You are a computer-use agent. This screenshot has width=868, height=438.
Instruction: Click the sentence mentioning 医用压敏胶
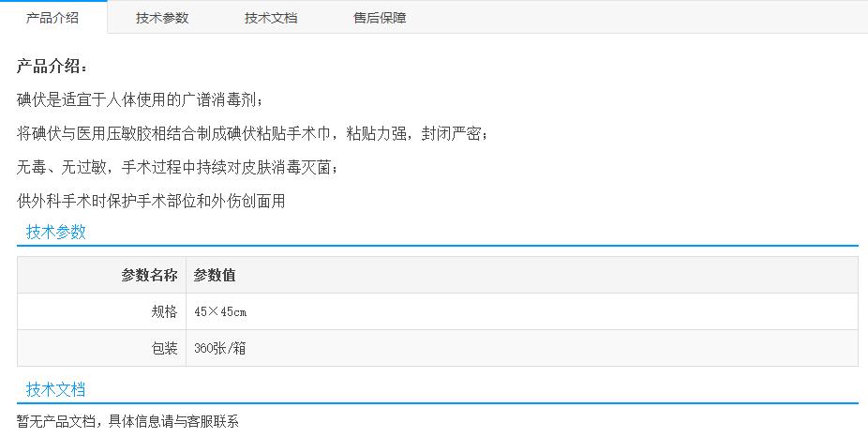(x=253, y=133)
